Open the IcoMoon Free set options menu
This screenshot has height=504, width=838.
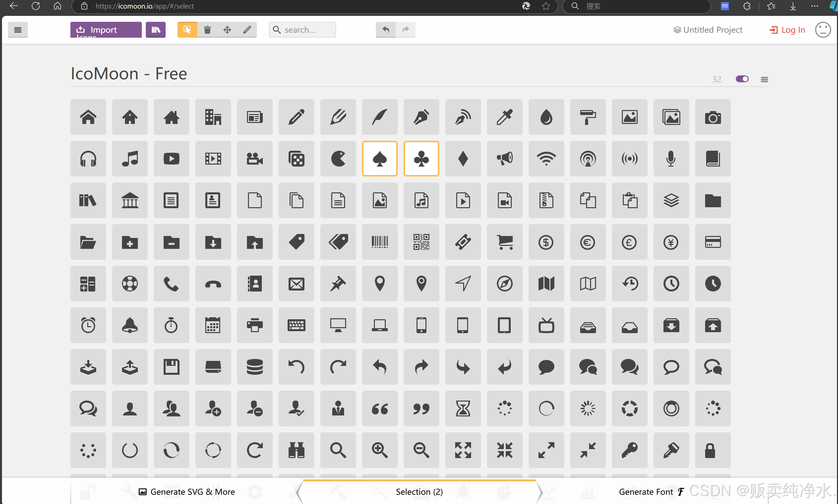pyautogui.click(x=764, y=79)
